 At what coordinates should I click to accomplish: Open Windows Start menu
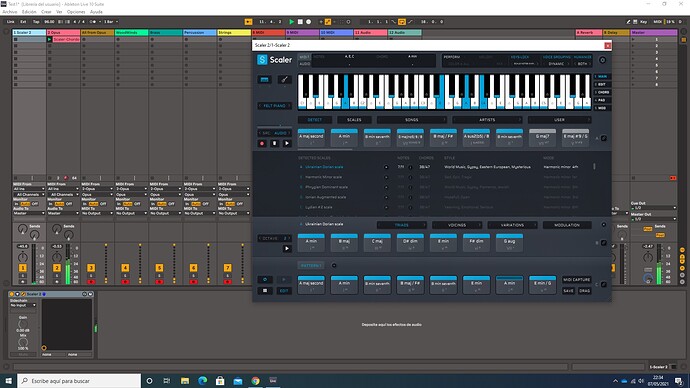(8, 381)
